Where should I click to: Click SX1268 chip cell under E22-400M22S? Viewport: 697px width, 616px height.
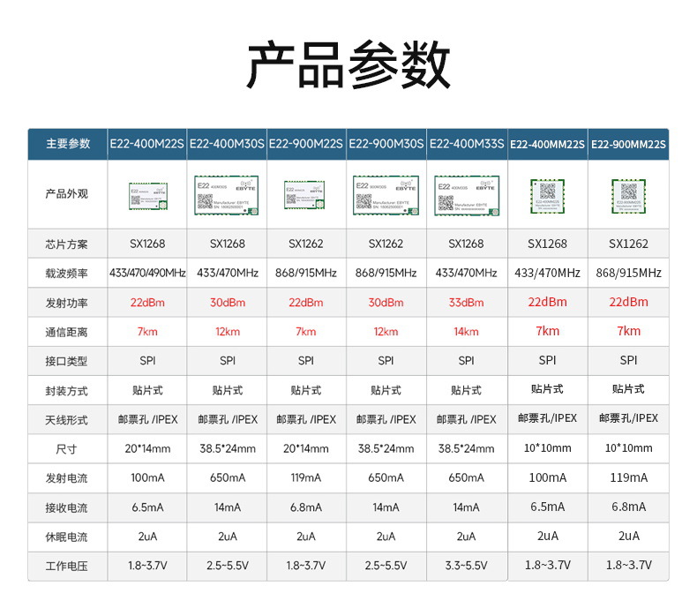pos(147,244)
